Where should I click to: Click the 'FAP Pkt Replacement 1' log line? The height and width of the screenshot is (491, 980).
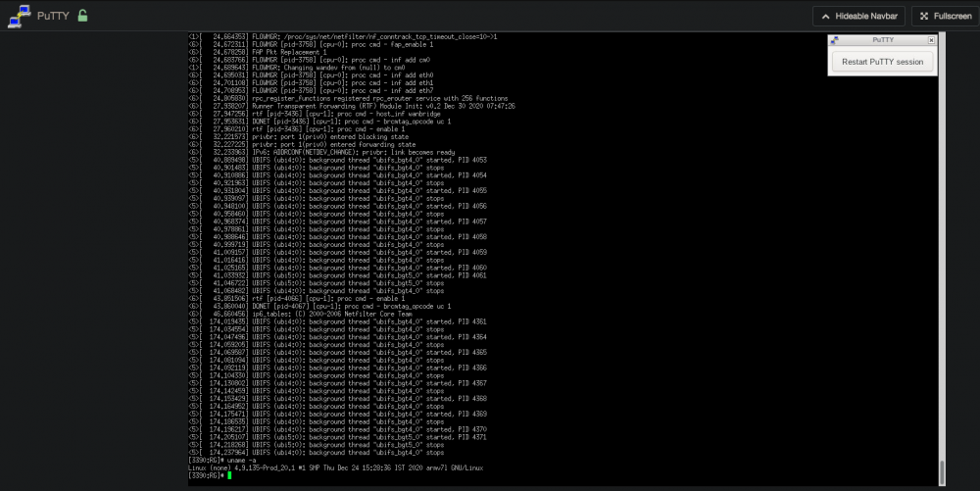click(x=258, y=53)
